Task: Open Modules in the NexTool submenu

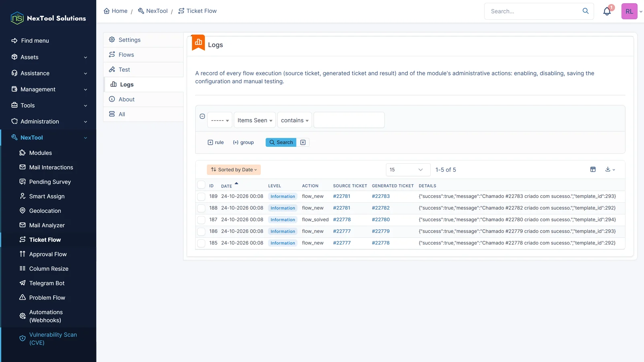Action: pyautogui.click(x=41, y=153)
